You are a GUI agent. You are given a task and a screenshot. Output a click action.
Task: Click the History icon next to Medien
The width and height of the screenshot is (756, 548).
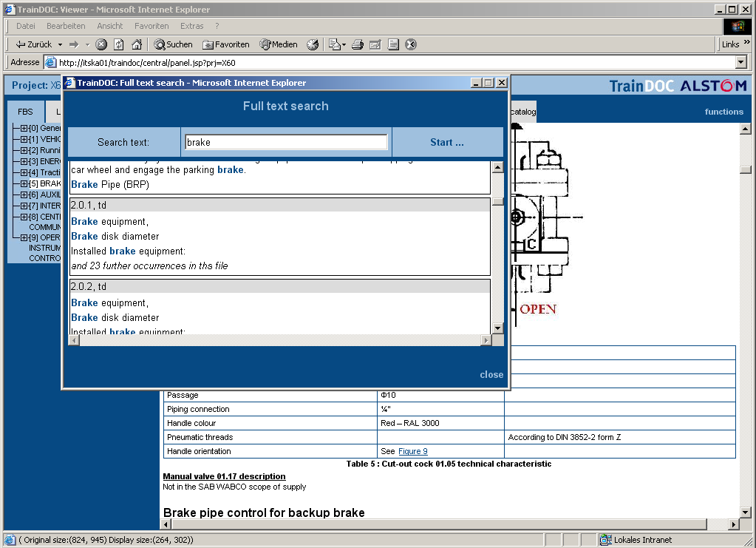pyautogui.click(x=313, y=44)
